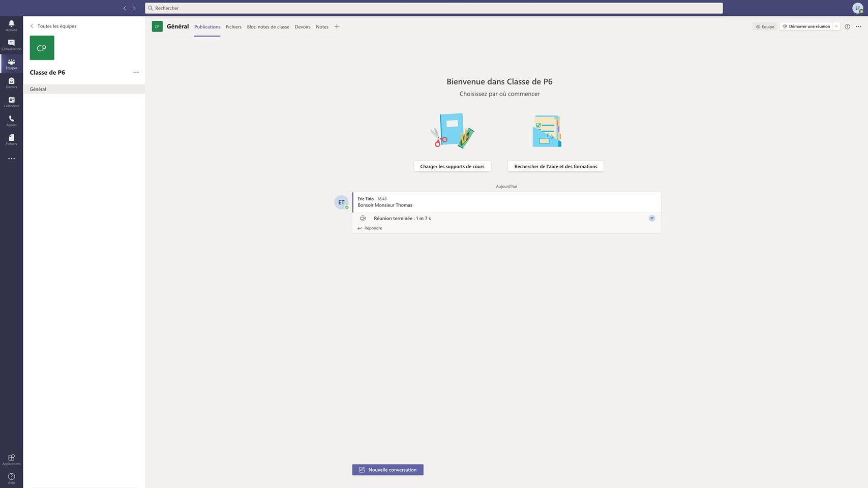Open the Activité bell icon
Viewport: 868px width, 488px height.
[11, 26]
